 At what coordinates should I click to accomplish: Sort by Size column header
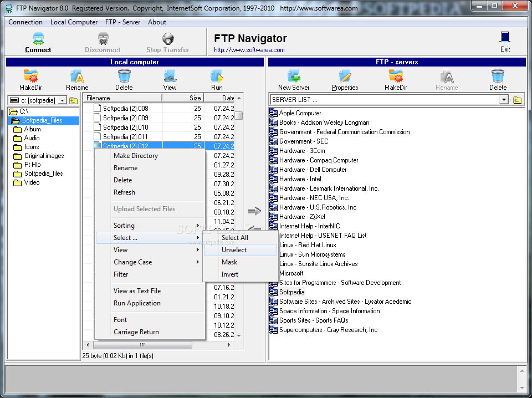(x=183, y=98)
